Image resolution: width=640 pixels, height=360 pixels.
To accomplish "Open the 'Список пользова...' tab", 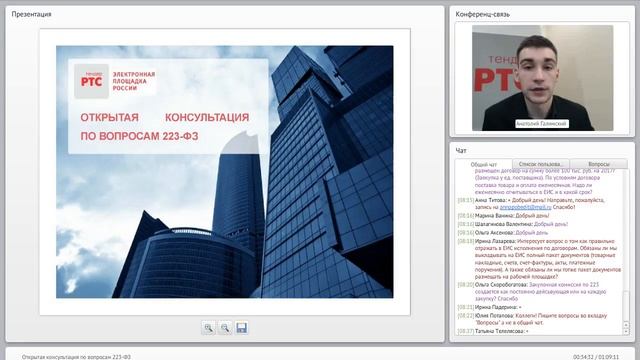I will pyautogui.click(x=540, y=164).
